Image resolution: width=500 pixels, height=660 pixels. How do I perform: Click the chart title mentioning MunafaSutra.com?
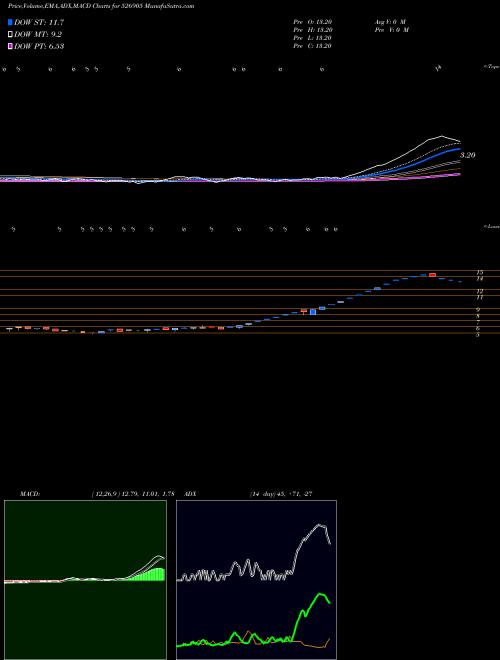coord(101,7)
